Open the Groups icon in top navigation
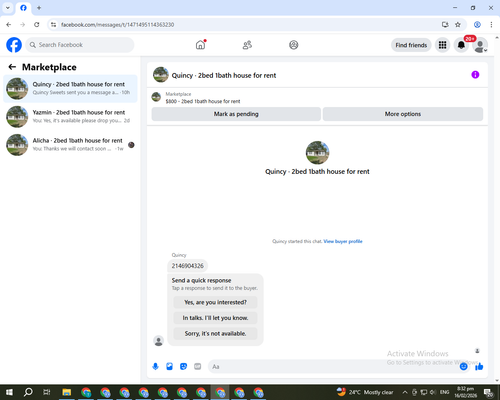Viewport: 500px width, 400px height. pyautogui.click(x=294, y=45)
